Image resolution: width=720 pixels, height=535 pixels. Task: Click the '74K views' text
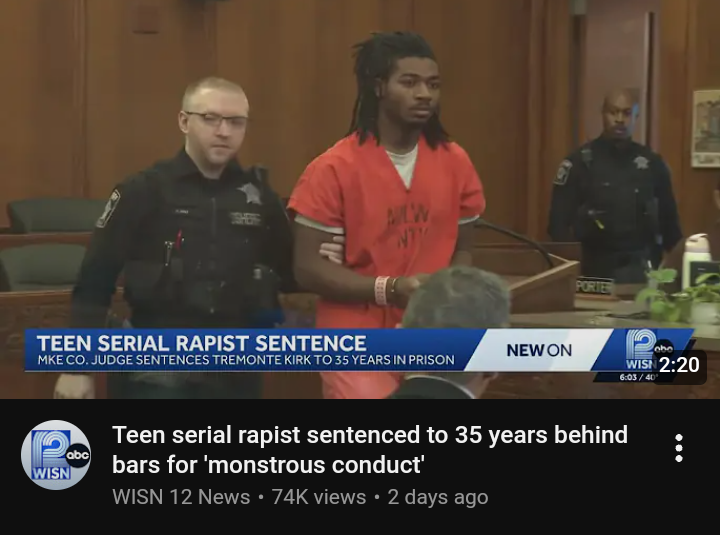pos(319,497)
